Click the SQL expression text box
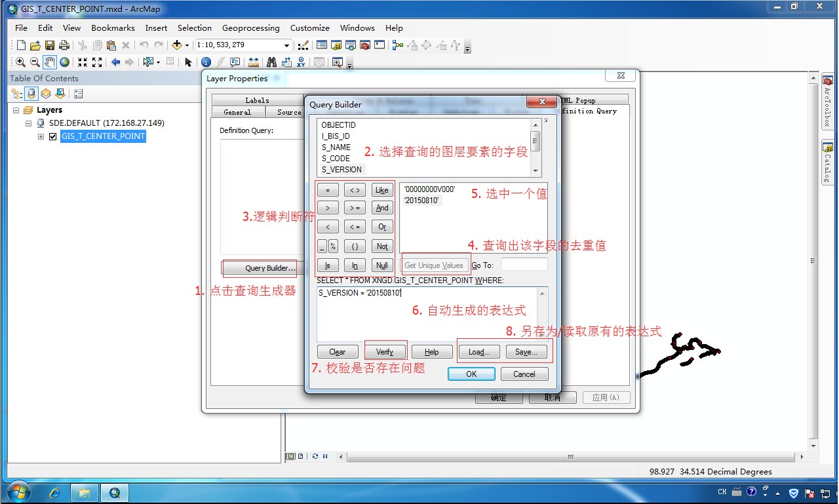Image resolution: width=839 pixels, height=504 pixels. tap(433, 314)
